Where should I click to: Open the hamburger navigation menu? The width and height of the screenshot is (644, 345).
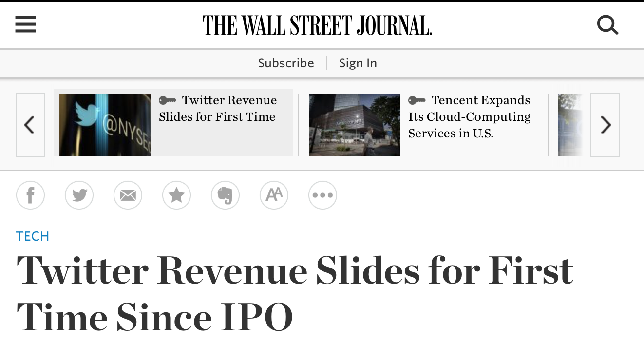point(26,24)
